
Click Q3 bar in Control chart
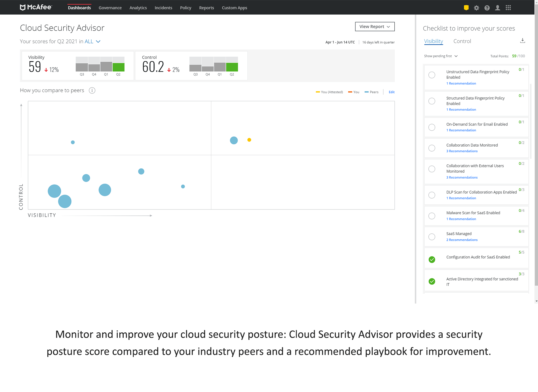pyautogui.click(x=195, y=68)
